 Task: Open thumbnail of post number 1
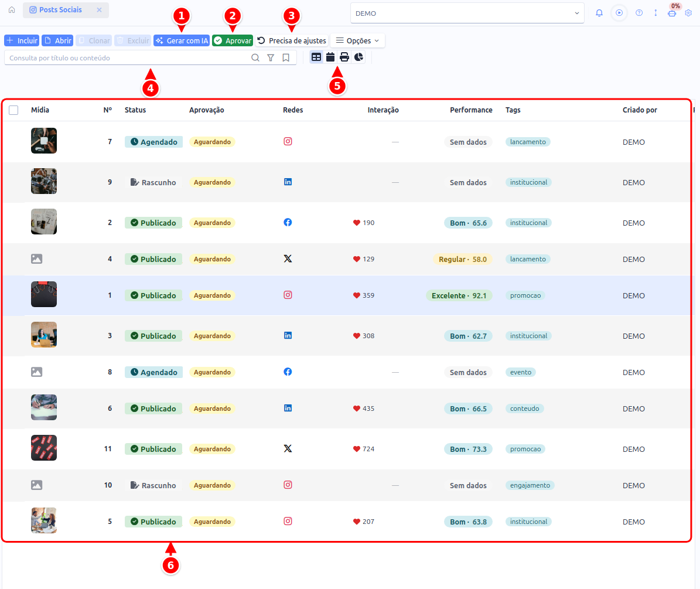(44, 294)
